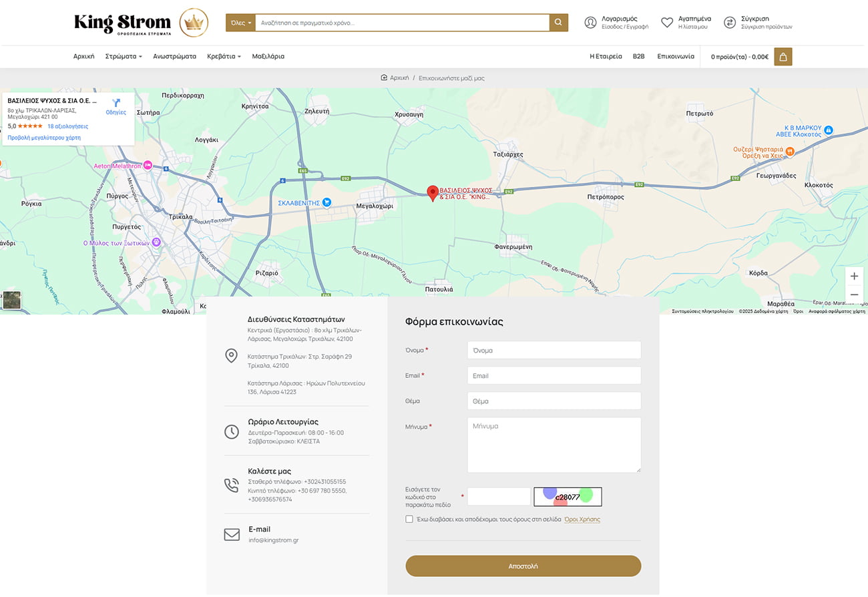This screenshot has height=597, width=868.
Task: Switch map to satellite layer thumbnail
Action: click(x=11, y=300)
